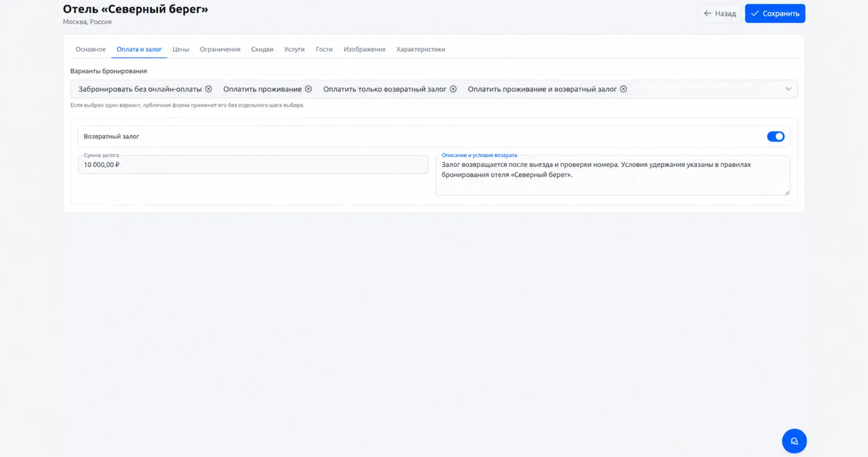This screenshot has height=457, width=868.
Task: Focus the «Сумма залога» amount field
Action: 253,165
